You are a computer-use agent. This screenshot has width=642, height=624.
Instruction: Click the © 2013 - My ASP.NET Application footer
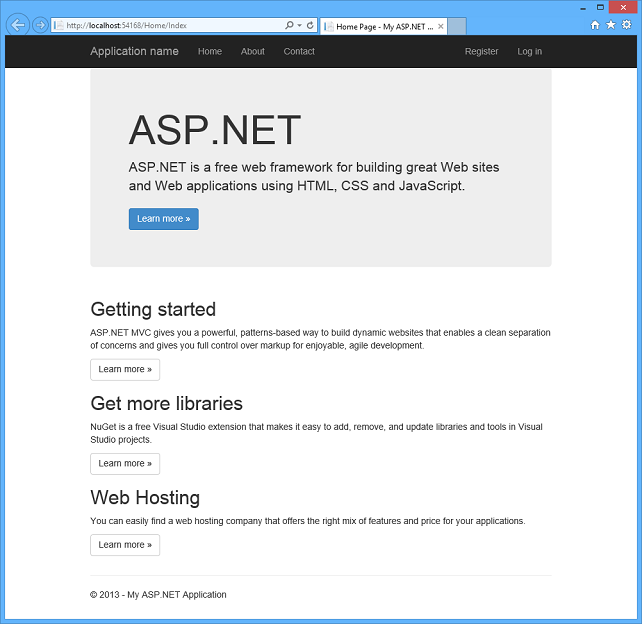tap(158, 595)
